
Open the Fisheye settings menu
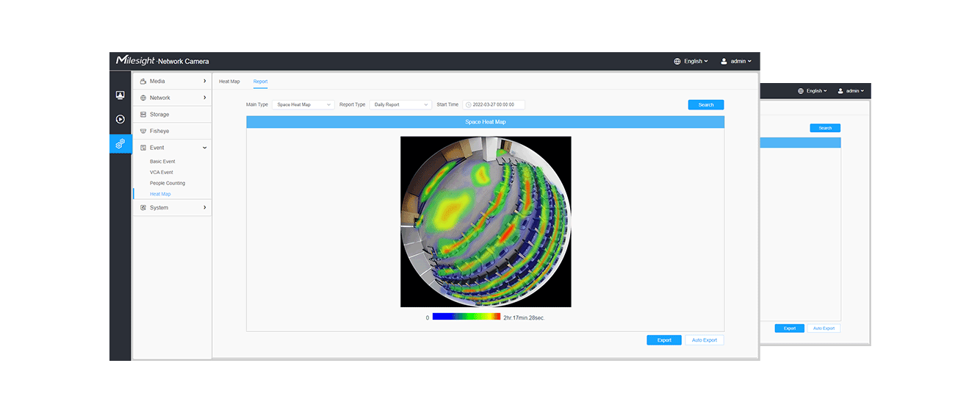(159, 131)
